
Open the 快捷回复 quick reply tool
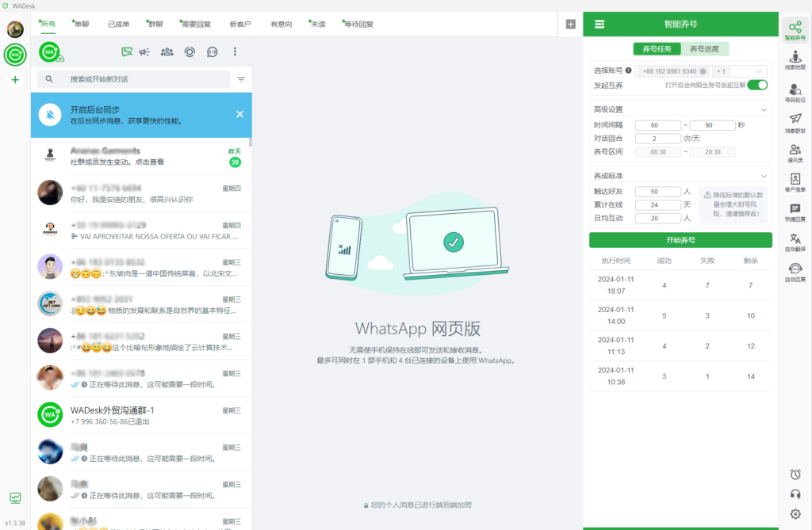(x=795, y=212)
